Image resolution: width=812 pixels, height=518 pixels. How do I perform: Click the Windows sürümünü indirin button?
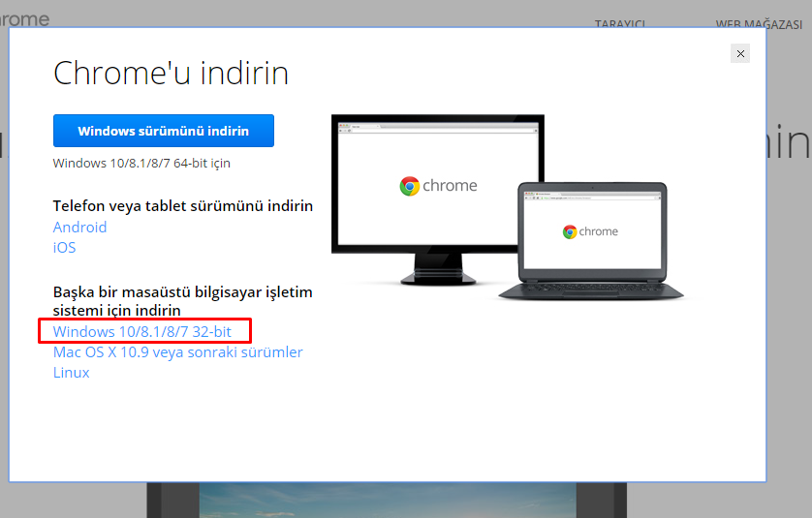pos(164,131)
